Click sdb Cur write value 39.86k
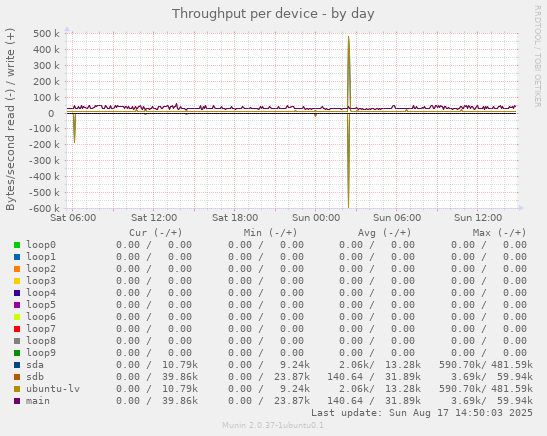 coord(180,377)
